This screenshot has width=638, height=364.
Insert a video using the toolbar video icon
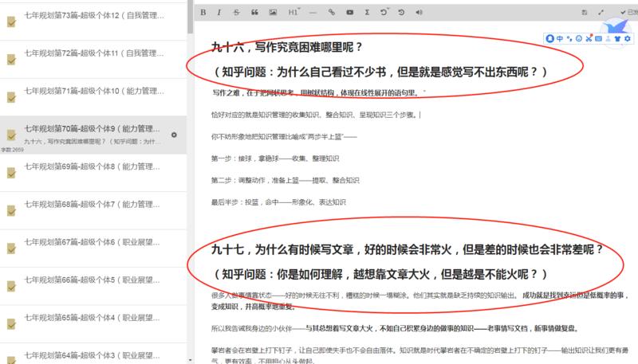click(x=349, y=12)
